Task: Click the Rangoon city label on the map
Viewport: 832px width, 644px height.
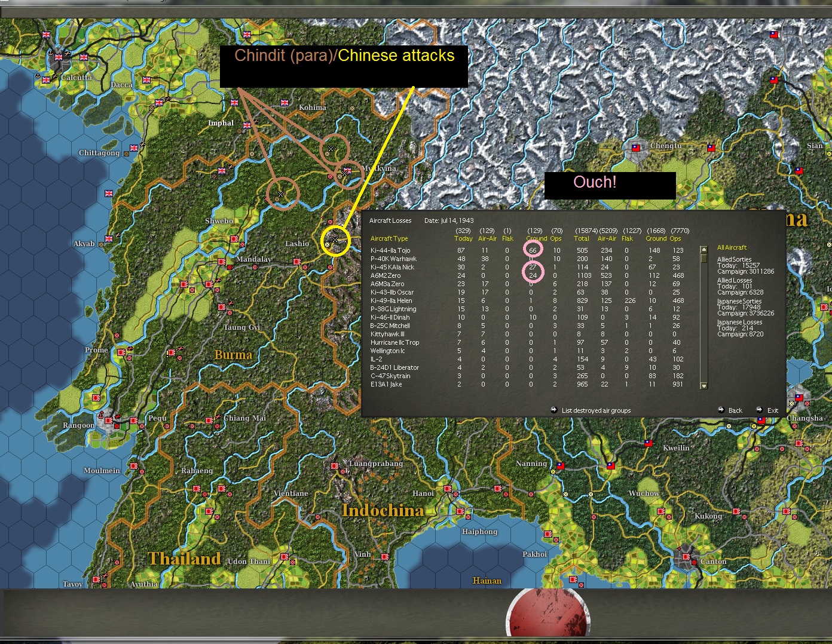Action: coord(79,425)
